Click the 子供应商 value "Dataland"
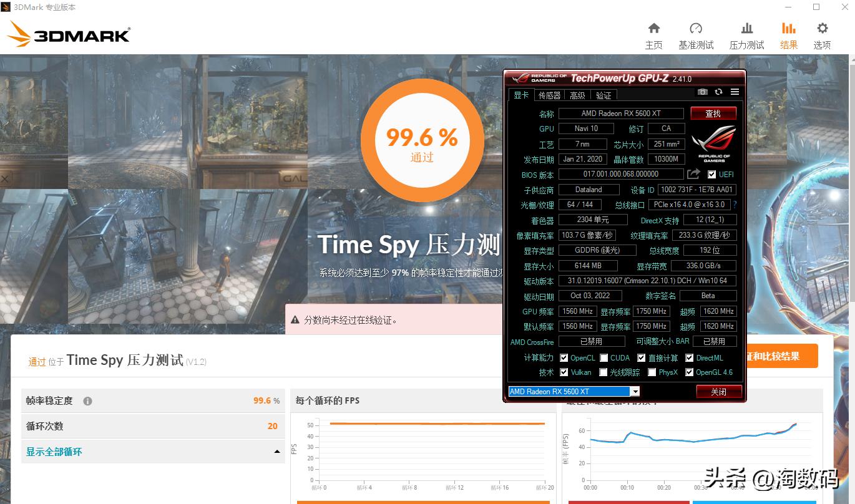Image resolution: width=855 pixels, height=504 pixels. 589,190
